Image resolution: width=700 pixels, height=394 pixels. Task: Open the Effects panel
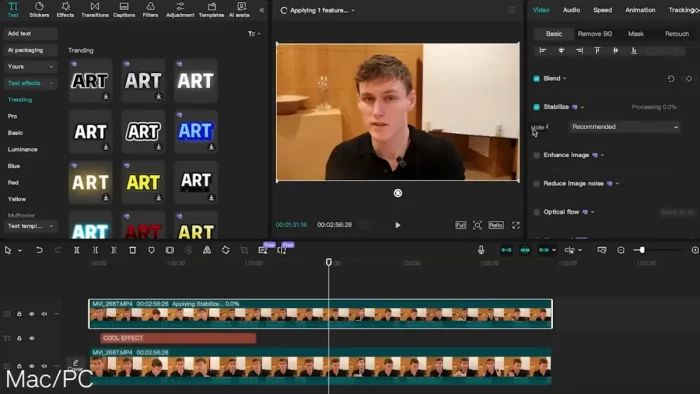[x=65, y=10]
